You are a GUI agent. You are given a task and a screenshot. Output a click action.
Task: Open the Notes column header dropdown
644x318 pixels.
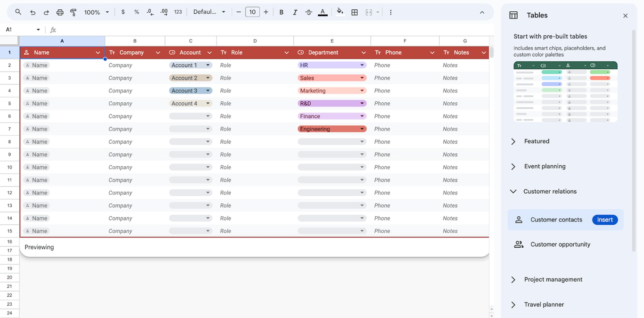click(483, 53)
